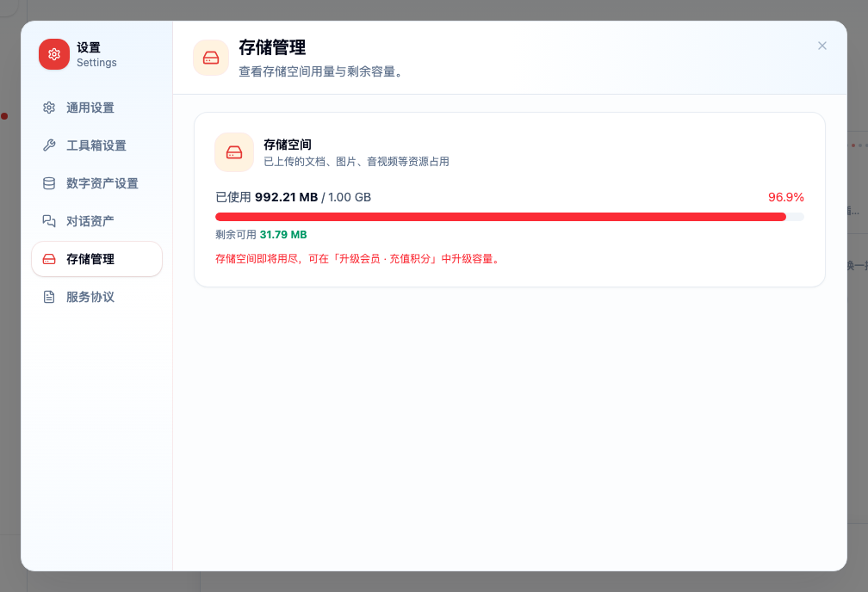Click the 查看存储空间用量与剩余容量 subtitle
This screenshot has width=868, height=592.
coord(320,72)
